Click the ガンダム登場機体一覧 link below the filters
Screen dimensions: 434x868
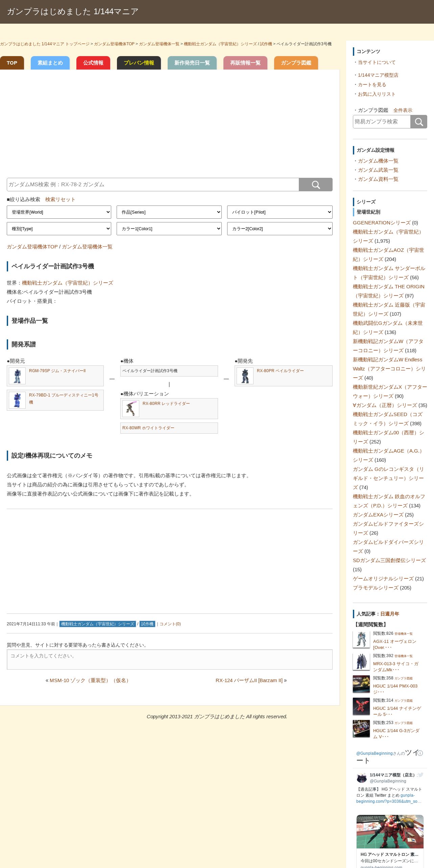click(x=87, y=247)
